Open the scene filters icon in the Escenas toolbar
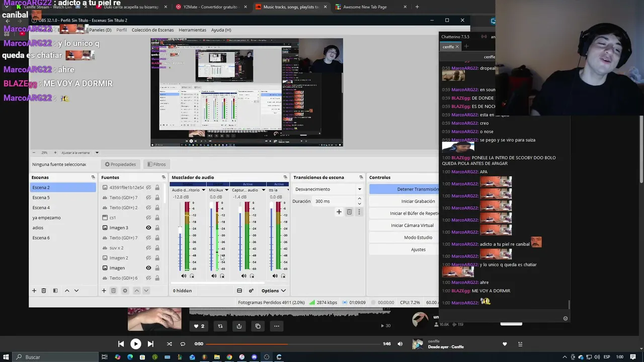Image resolution: width=644 pixels, height=362 pixels. [55, 291]
